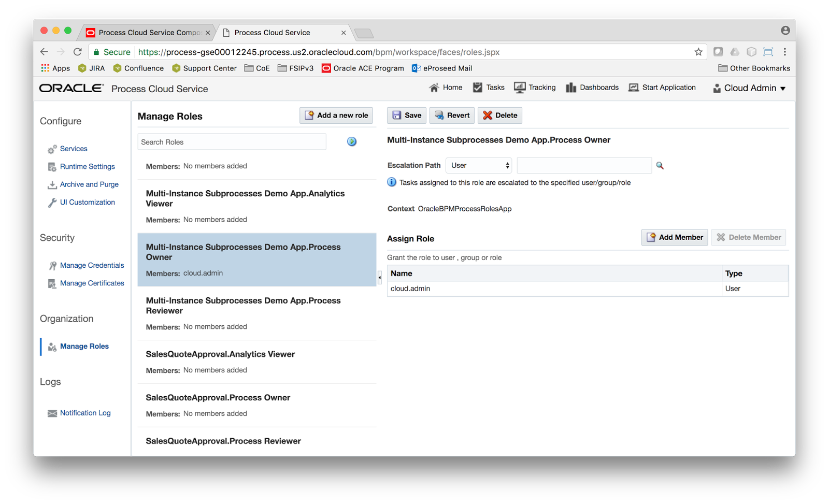Image resolution: width=829 pixels, height=504 pixels.
Task: Open the Notification Log link
Action: click(85, 413)
